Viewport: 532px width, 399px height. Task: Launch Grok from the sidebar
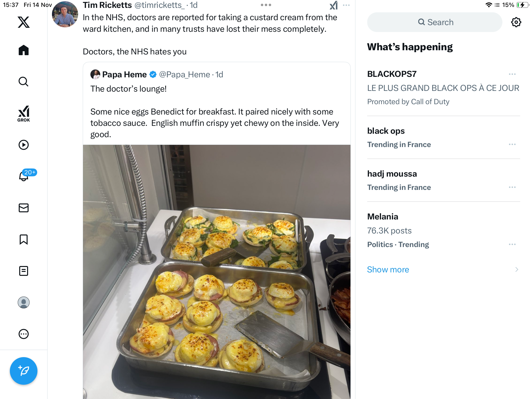tap(24, 114)
